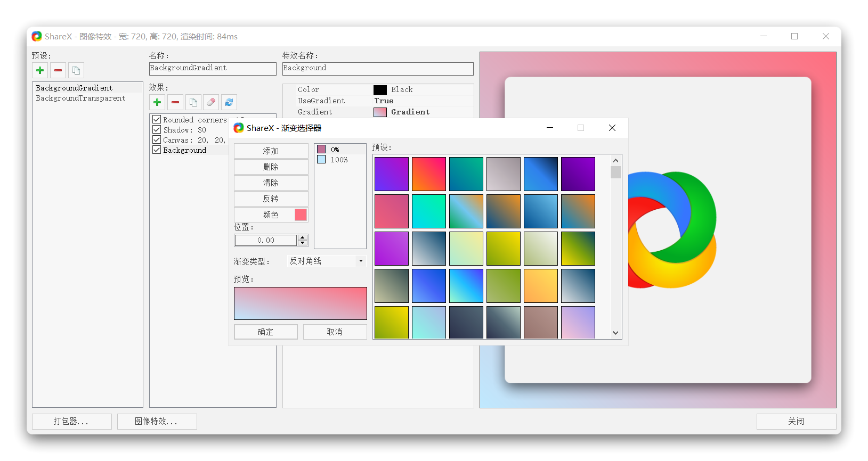Choose the pink-to-lavender gradient preset
Viewport: 868px width, 461px height.
click(x=578, y=322)
